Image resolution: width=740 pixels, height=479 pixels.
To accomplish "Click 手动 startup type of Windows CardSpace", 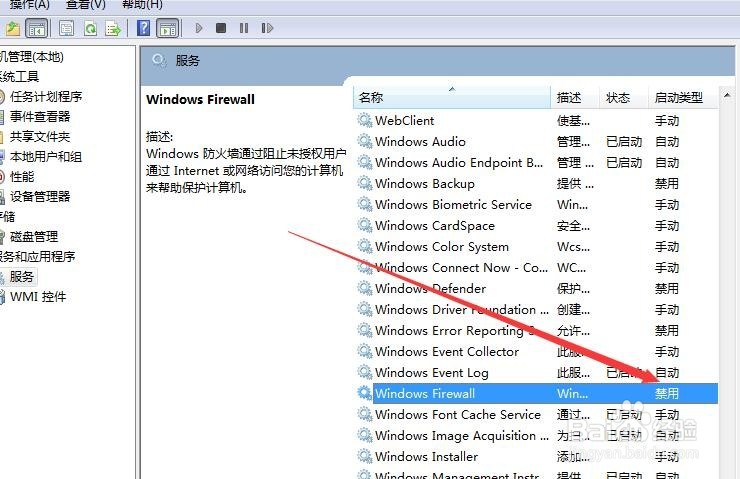I will 666,226.
